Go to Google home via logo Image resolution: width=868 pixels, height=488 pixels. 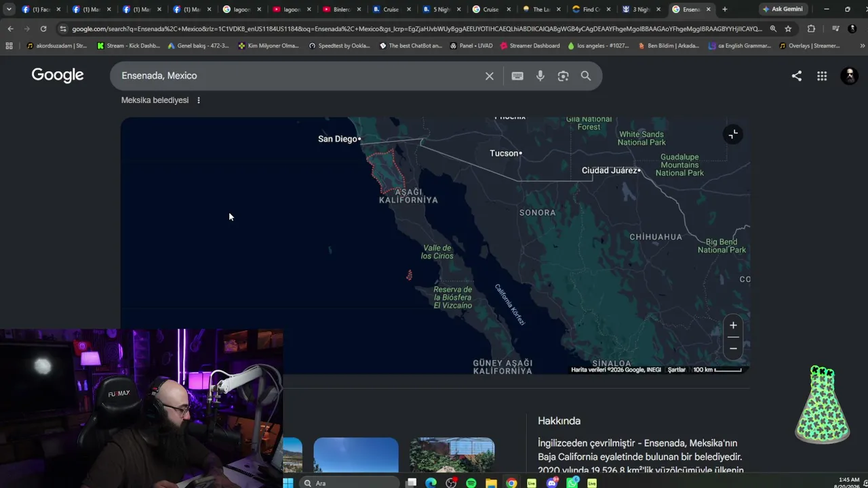tap(58, 75)
